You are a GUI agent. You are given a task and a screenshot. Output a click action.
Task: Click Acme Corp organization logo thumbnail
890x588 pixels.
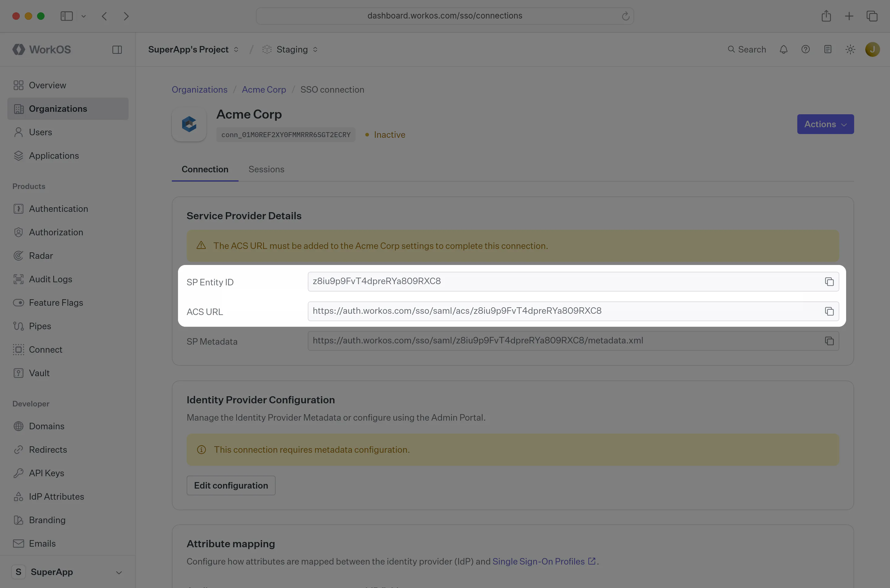click(x=189, y=124)
